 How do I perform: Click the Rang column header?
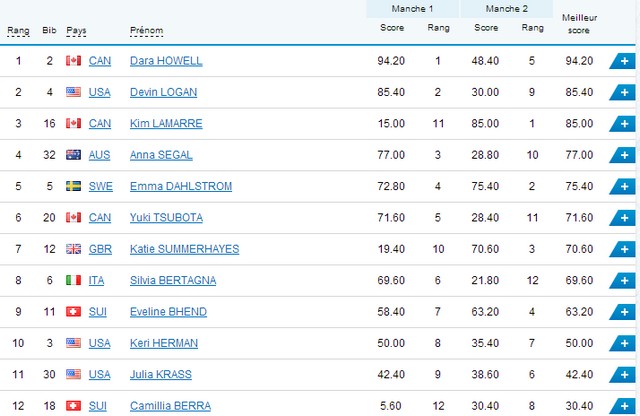coord(18,31)
